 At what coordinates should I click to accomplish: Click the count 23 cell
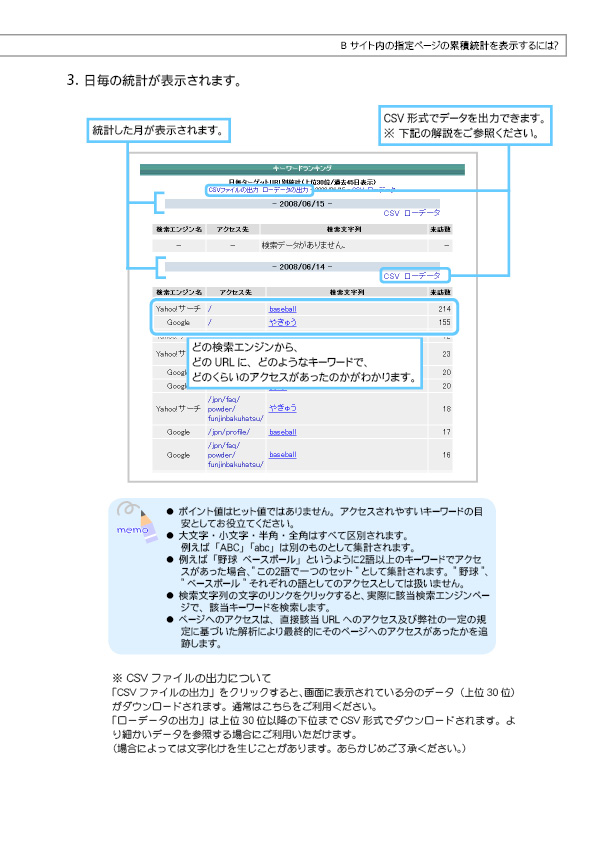coord(446,354)
